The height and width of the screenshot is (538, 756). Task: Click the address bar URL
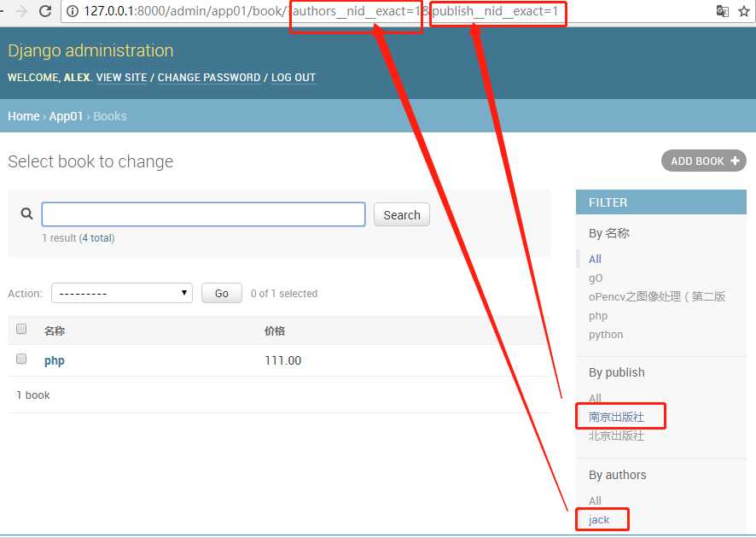coord(321,11)
